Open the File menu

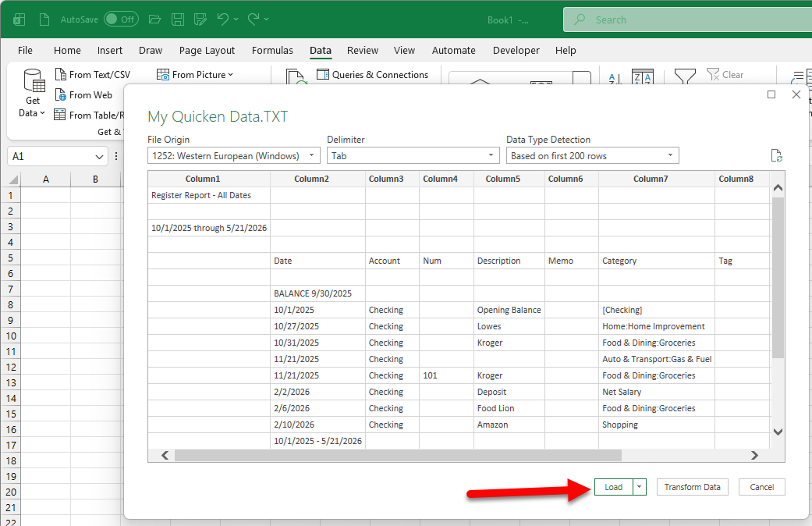(25, 50)
